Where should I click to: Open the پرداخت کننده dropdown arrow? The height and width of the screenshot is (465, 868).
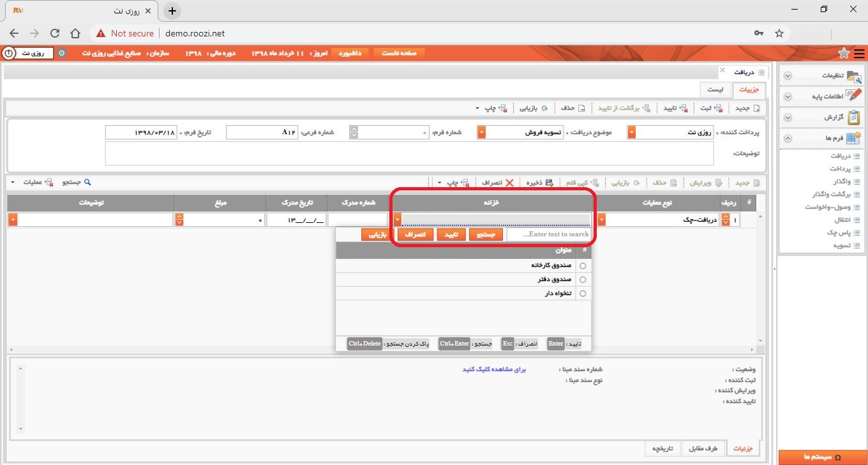(x=632, y=132)
